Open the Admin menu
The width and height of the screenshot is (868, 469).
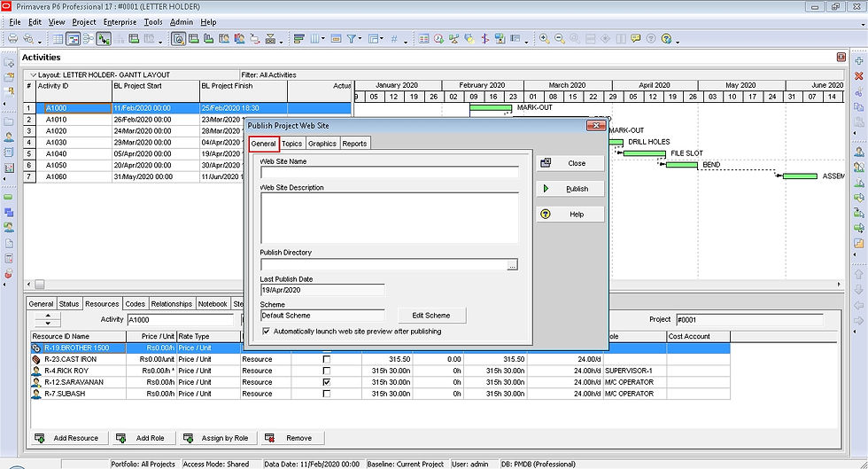181,22
